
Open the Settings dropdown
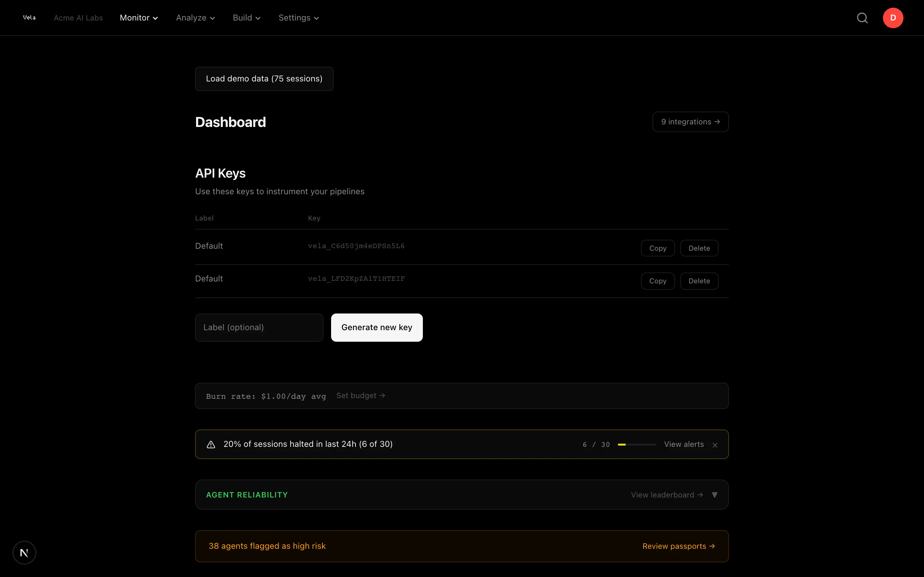tap(298, 18)
